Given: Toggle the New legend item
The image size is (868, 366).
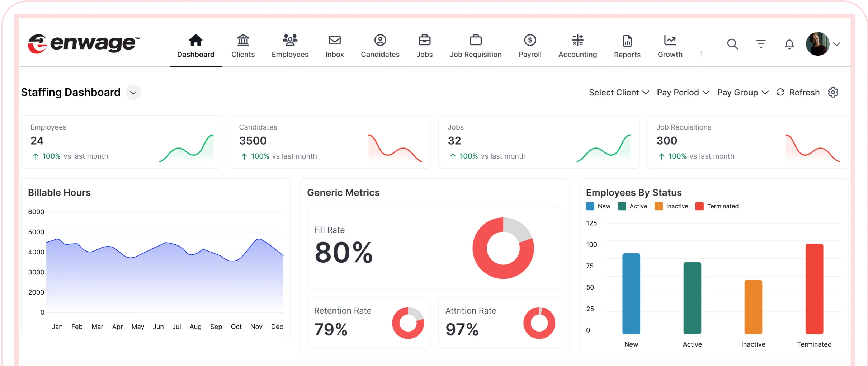Looking at the screenshot, I should 598,206.
